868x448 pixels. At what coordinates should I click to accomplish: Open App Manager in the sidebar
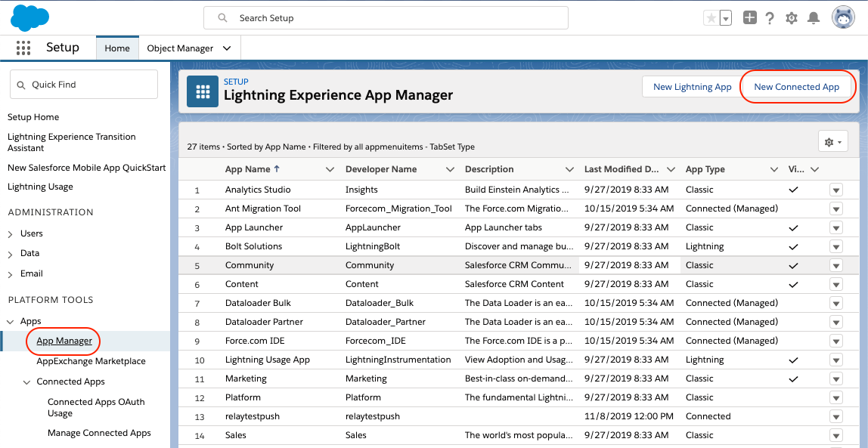pos(63,341)
